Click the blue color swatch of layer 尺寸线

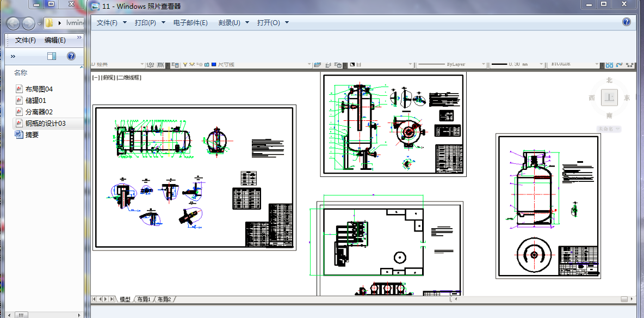coord(214,64)
